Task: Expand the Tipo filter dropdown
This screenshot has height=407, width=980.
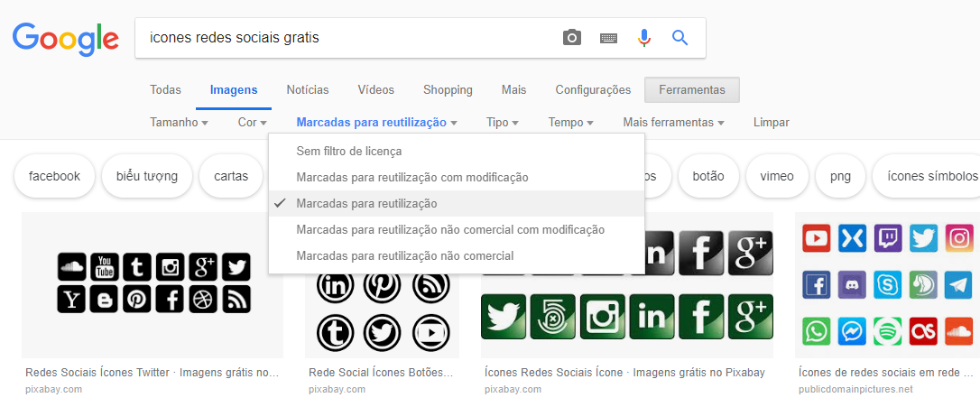Action: (503, 123)
